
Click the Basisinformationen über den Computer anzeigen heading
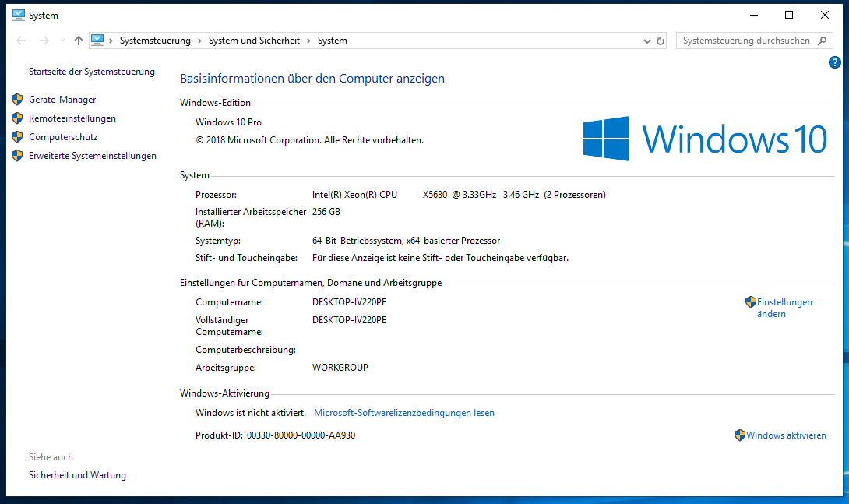(x=312, y=79)
